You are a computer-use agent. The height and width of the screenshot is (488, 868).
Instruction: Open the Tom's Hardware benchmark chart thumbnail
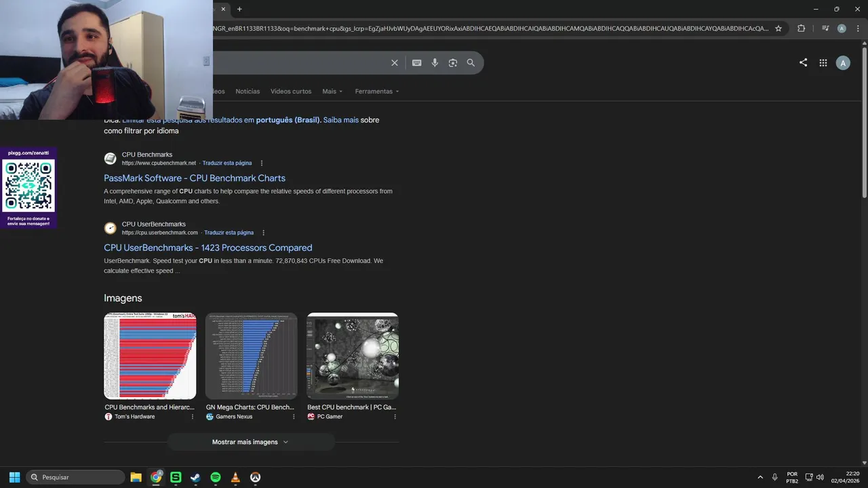click(150, 356)
